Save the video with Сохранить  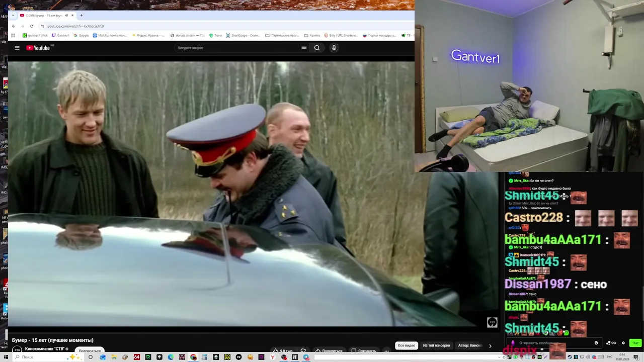click(364, 350)
